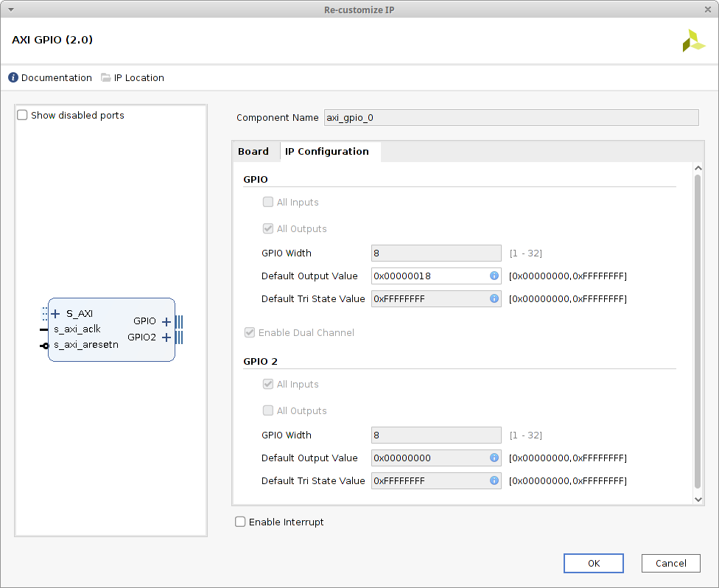Click the GPIO Default Output Value info icon
Image resolution: width=719 pixels, height=588 pixels.
pyautogui.click(x=494, y=276)
